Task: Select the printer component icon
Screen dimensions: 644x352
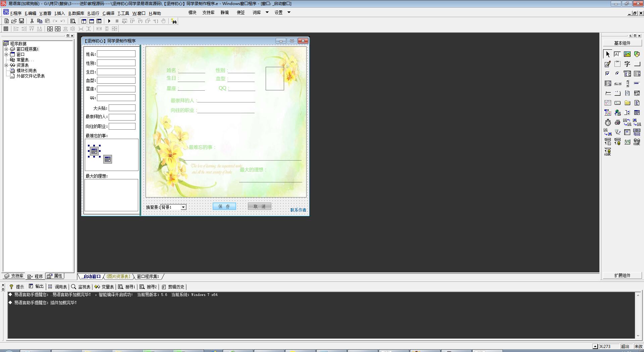Action: [617, 122]
